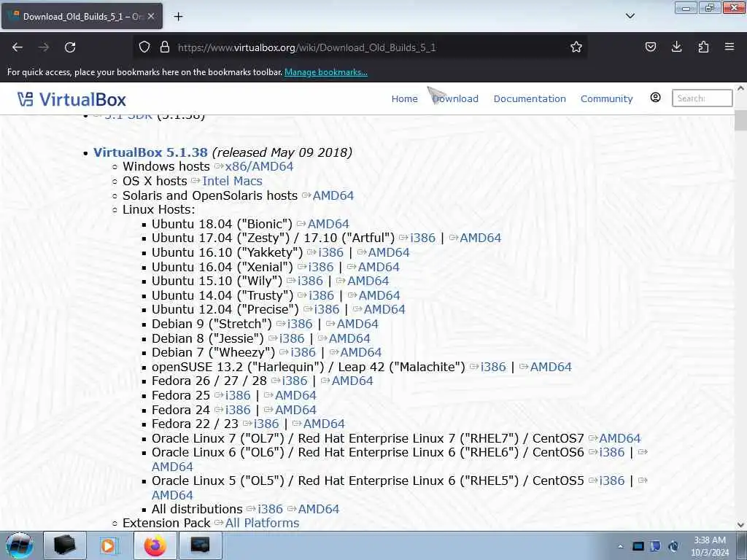The width and height of the screenshot is (747, 560).
Task: Open the Firefox downloads panel
Action: (x=676, y=47)
